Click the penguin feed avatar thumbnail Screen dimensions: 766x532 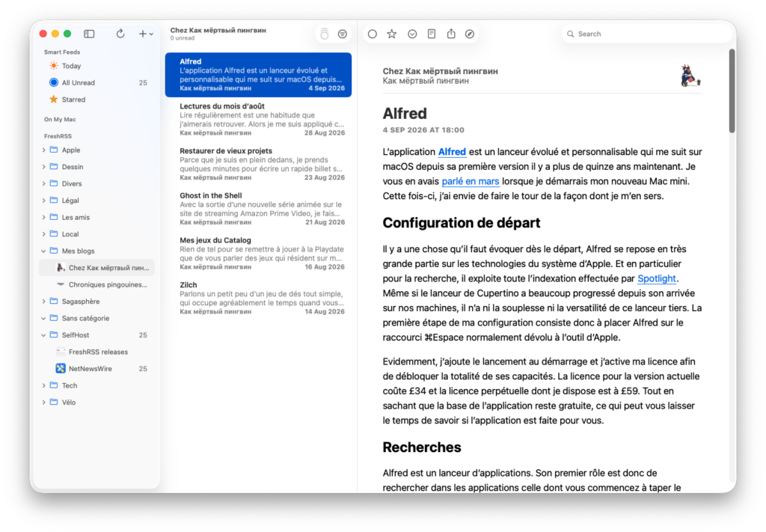point(690,76)
